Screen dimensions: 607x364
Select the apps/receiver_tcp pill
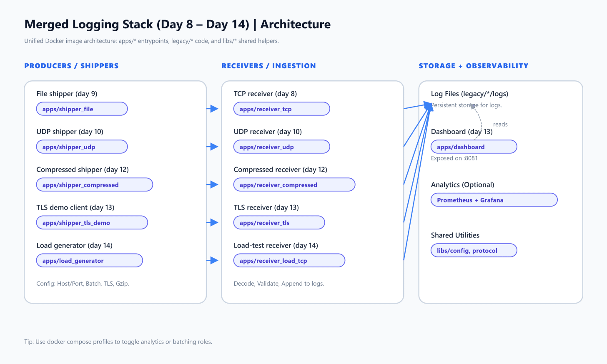pos(281,109)
